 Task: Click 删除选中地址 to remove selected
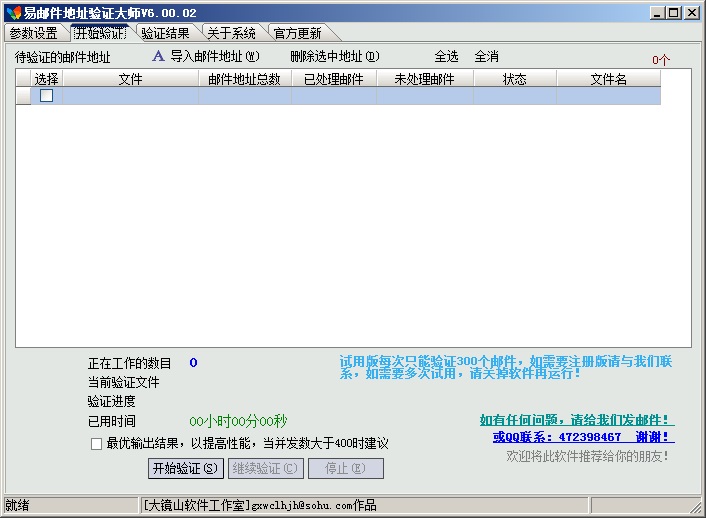[x=335, y=57]
